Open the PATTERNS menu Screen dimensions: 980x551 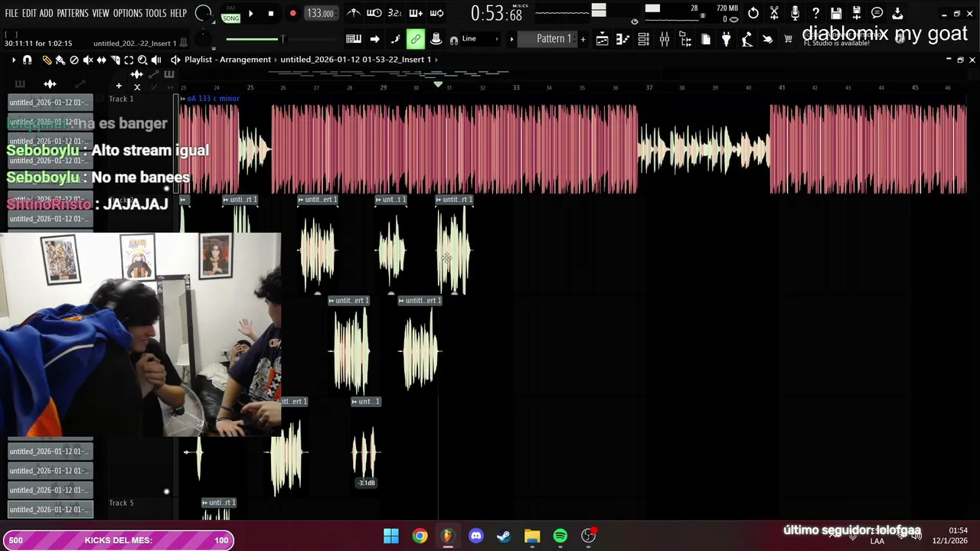72,13
